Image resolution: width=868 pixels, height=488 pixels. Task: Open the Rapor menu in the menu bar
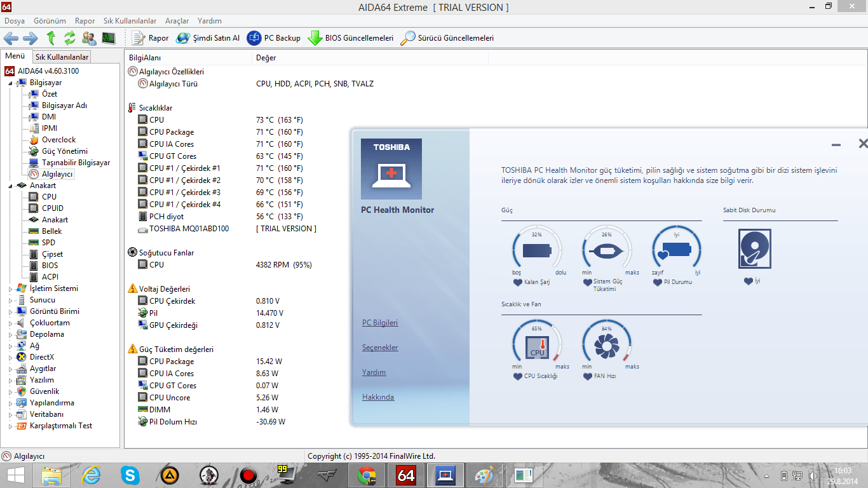pyautogui.click(x=85, y=21)
